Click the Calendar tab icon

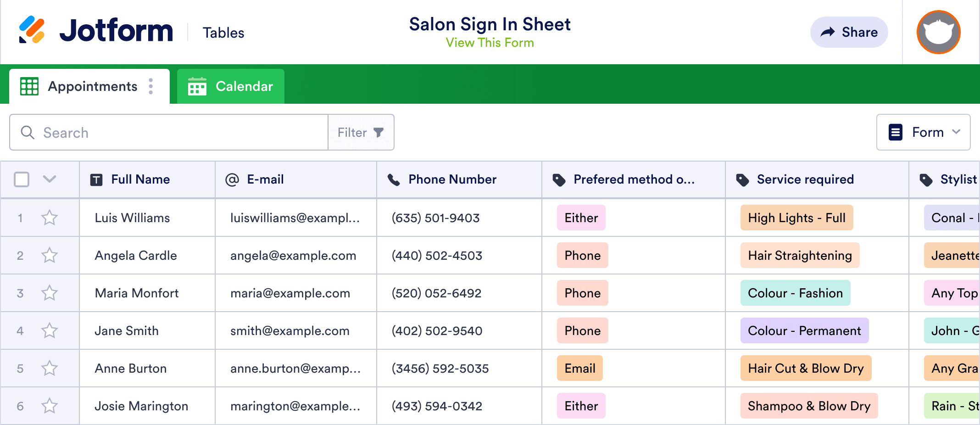coord(197,86)
